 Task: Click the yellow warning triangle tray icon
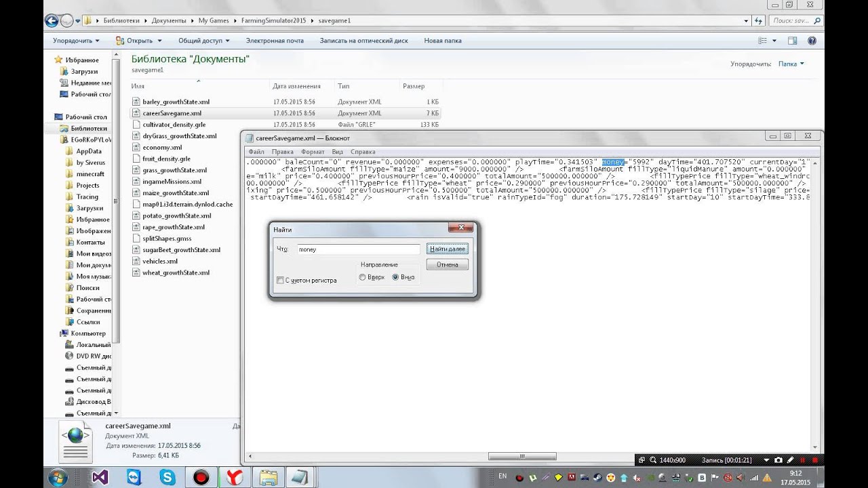(766, 478)
